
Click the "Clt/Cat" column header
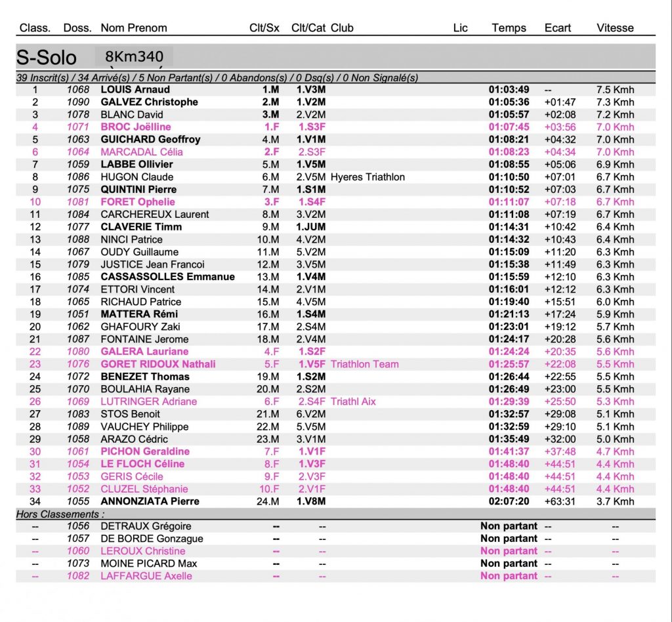coord(308,28)
